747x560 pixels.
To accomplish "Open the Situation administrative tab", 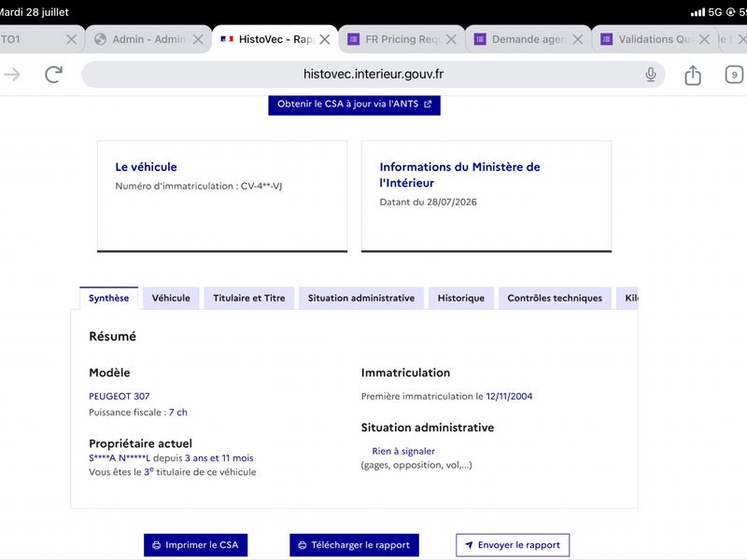I will (361, 298).
